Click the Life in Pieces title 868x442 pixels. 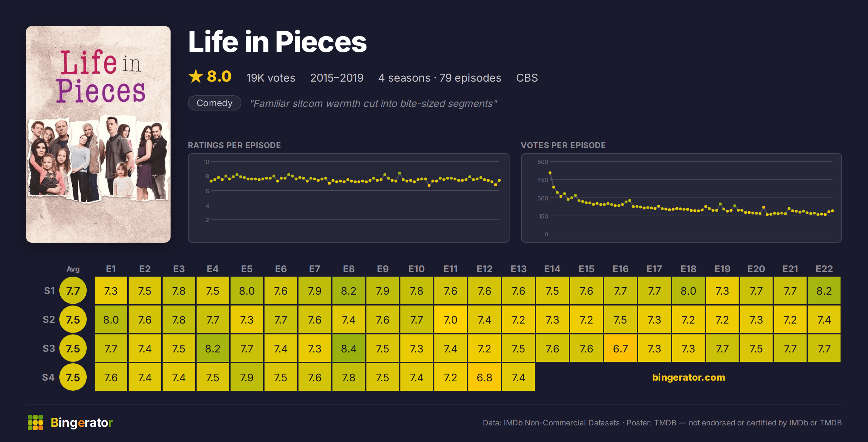tap(278, 42)
